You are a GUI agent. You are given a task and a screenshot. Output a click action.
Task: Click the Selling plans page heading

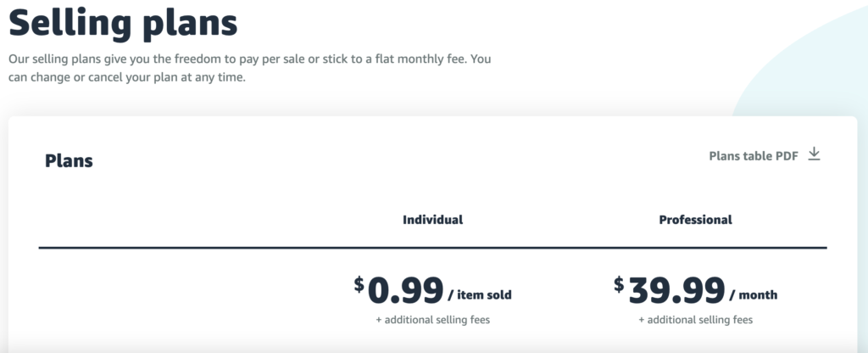pyautogui.click(x=123, y=23)
